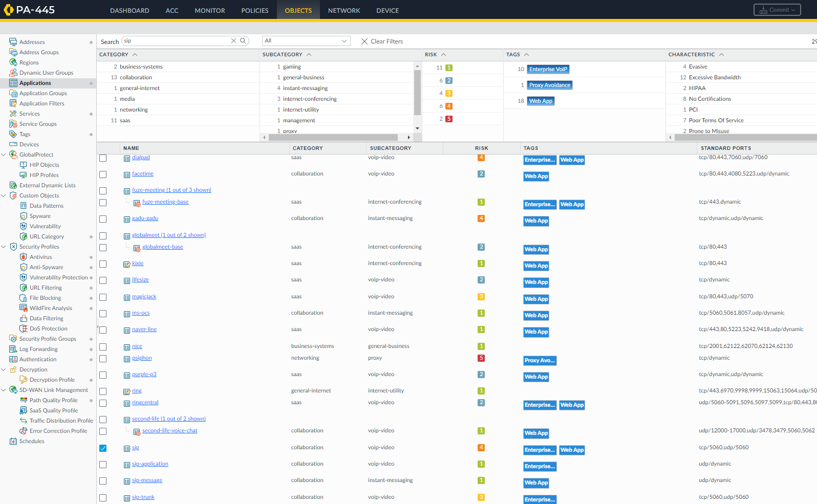
Task: Click the Log Forwarding icon
Action: pos(13,349)
